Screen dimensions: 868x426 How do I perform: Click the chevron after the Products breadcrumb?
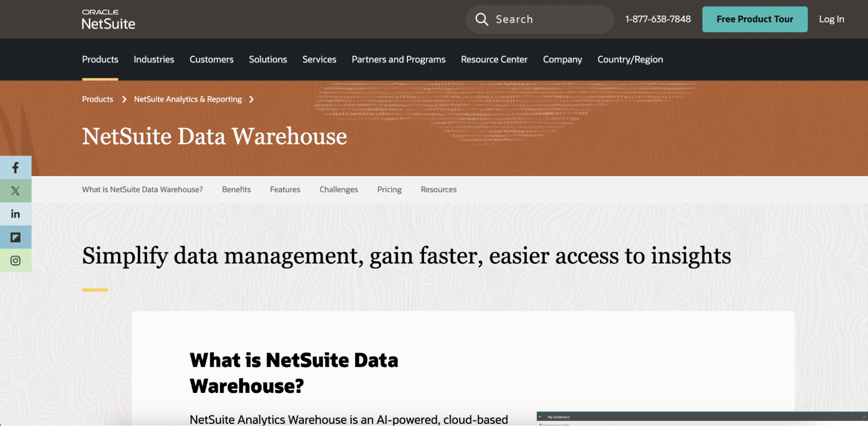point(124,100)
